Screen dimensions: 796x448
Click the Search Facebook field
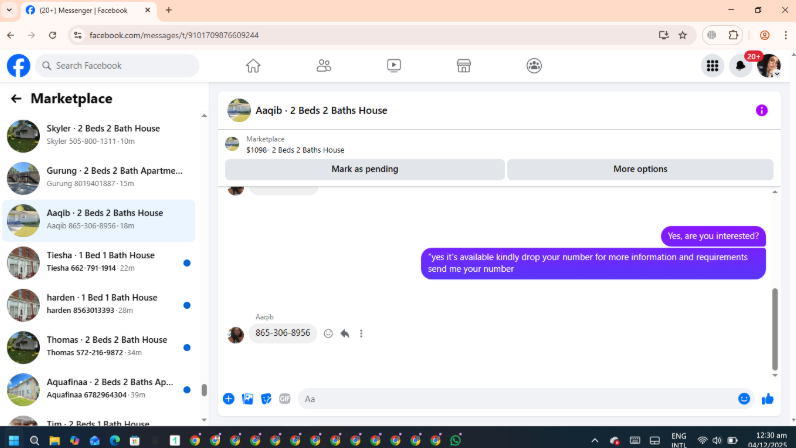click(x=117, y=66)
